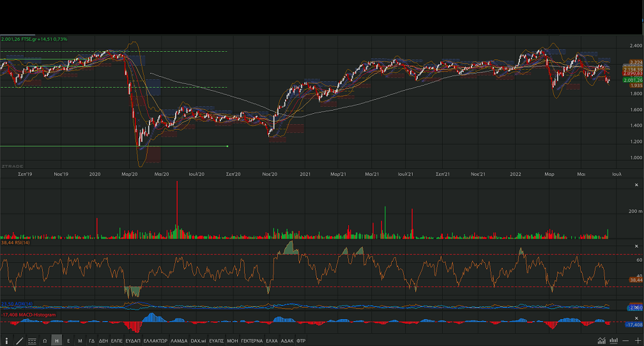Select the daily H timeframe
The image size is (644, 346).
[57, 341]
